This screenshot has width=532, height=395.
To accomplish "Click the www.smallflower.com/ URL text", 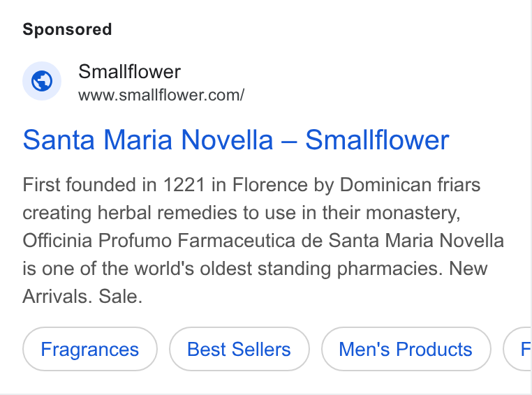I will coord(161,96).
